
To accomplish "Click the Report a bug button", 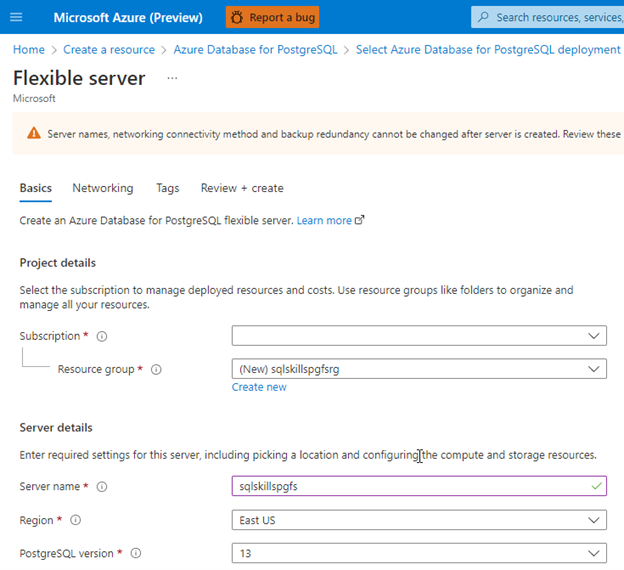I will click(x=272, y=17).
